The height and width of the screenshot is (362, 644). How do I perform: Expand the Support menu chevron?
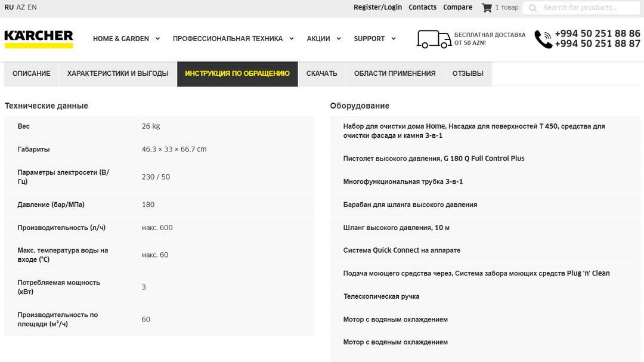point(394,39)
